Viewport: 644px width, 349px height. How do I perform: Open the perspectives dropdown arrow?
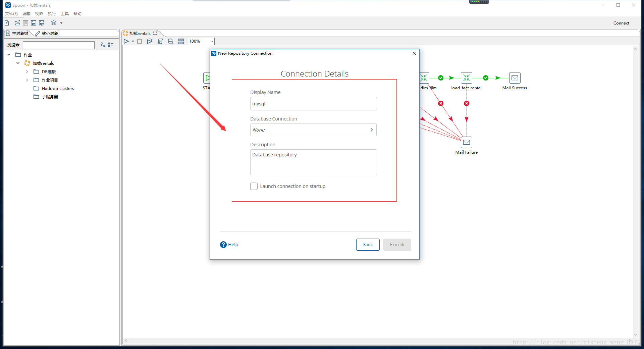[x=61, y=23]
